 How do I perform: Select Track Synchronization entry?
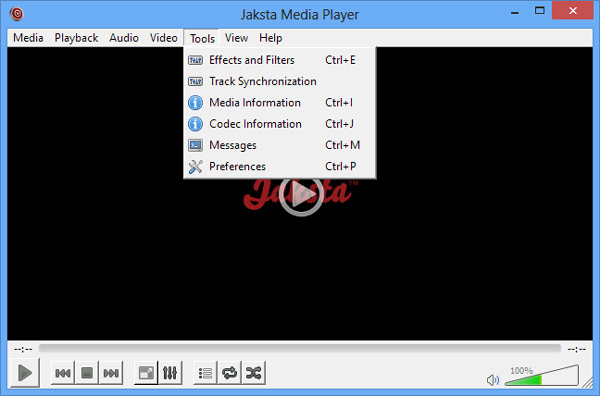pyautogui.click(x=280, y=81)
